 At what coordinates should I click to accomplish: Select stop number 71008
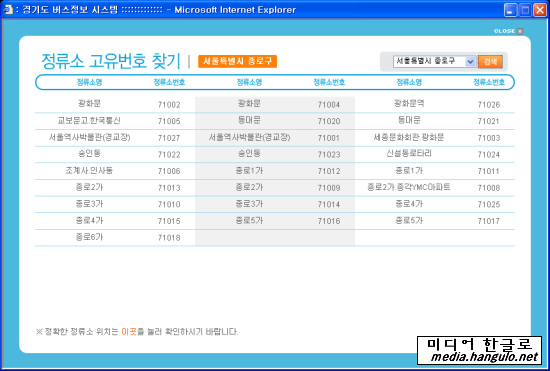click(489, 188)
